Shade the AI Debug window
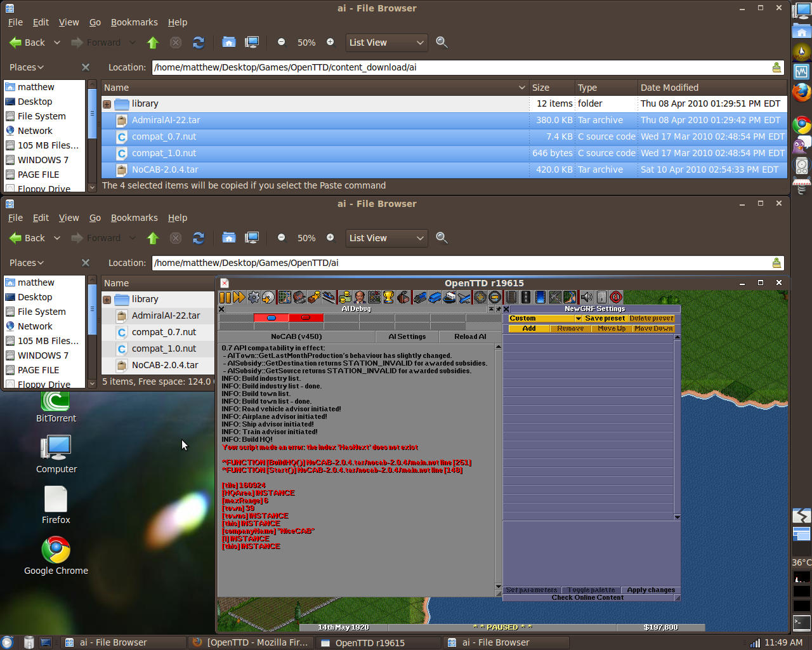 (x=491, y=309)
